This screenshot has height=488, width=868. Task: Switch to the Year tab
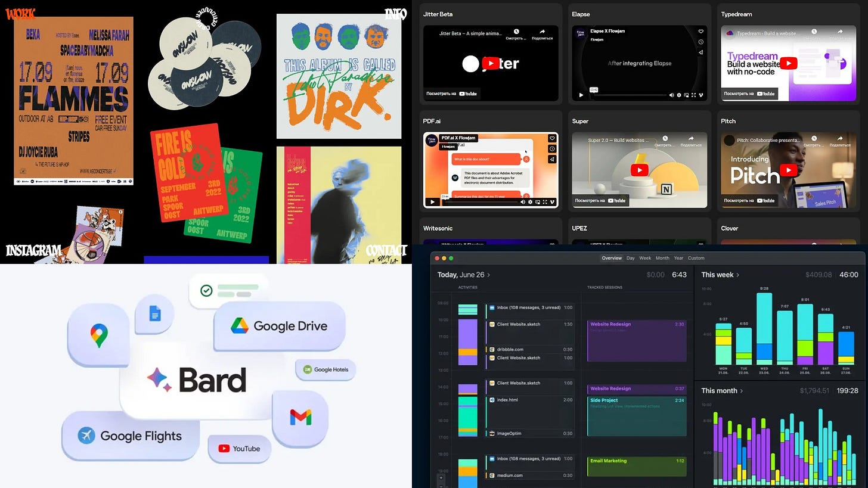pyautogui.click(x=678, y=258)
